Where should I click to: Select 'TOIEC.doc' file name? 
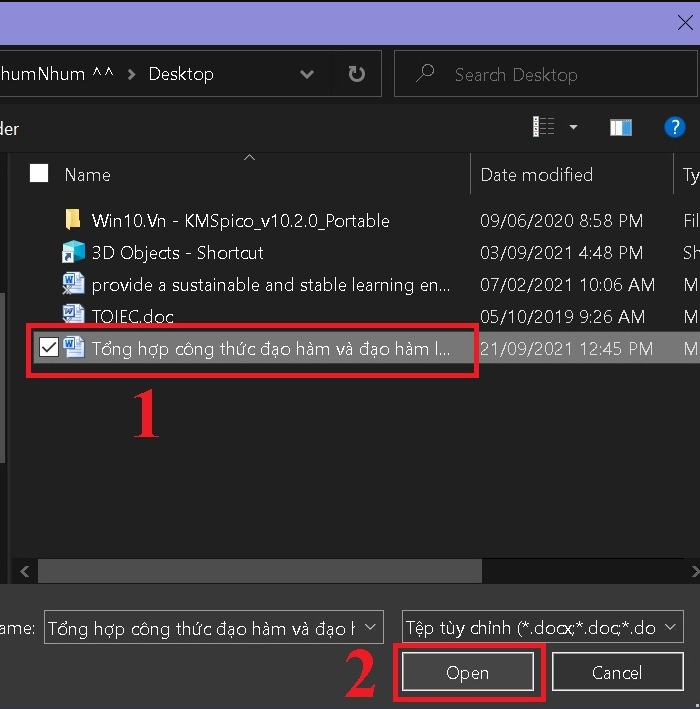(x=132, y=316)
